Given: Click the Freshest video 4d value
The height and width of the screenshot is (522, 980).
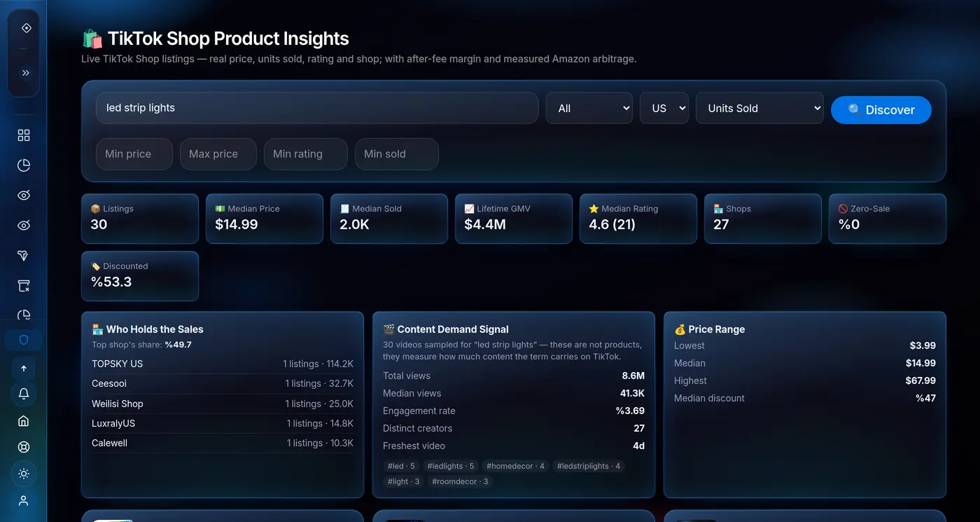Looking at the screenshot, I should (x=638, y=446).
